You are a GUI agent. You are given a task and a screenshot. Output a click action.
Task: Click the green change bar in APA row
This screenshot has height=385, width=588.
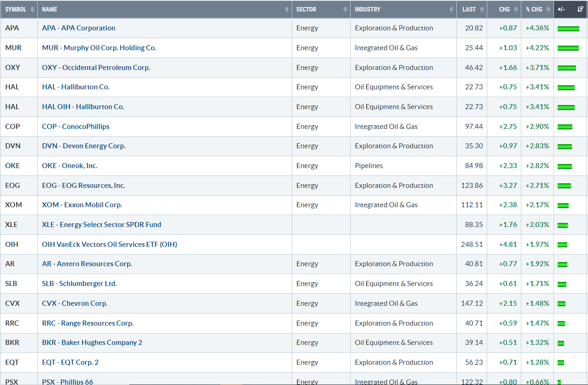pos(568,29)
